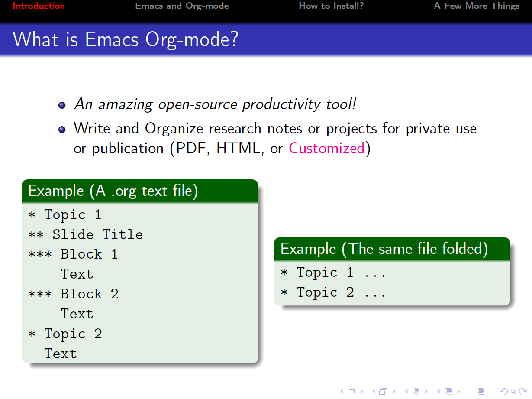Click the subsection navigation icon
The image size is (532, 399).
coord(416,392)
